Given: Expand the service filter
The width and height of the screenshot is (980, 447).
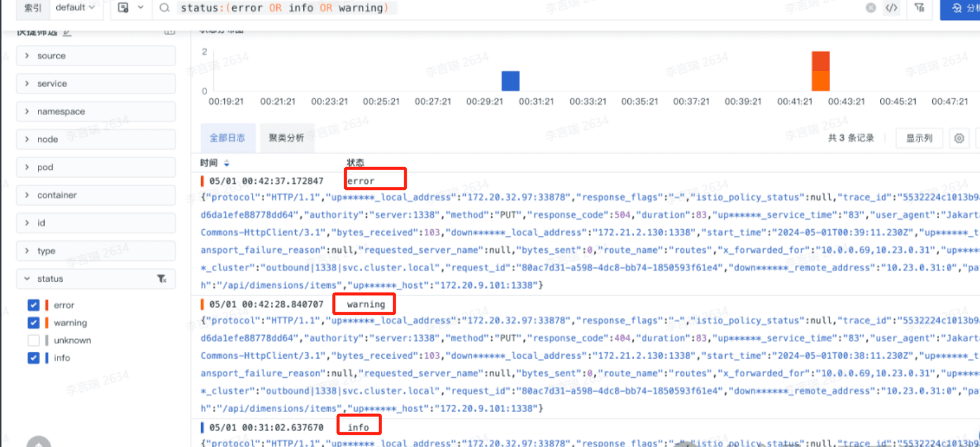Looking at the screenshot, I should pos(96,84).
